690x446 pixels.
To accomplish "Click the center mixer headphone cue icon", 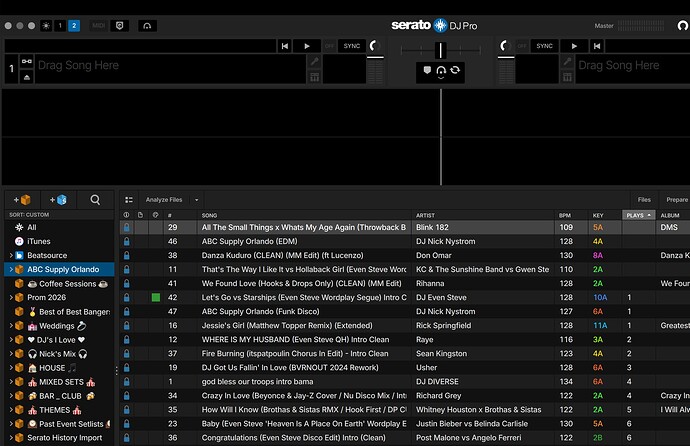I will pyautogui.click(x=441, y=71).
